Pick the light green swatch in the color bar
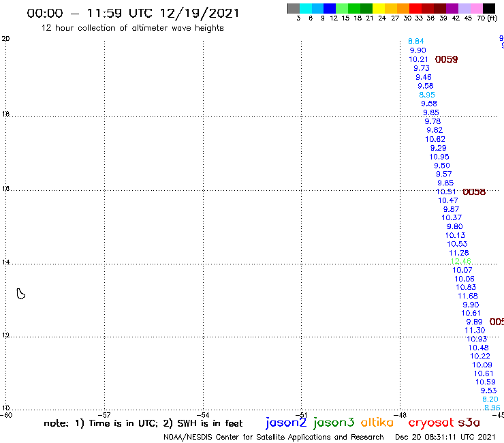 [x=343, y=8]
